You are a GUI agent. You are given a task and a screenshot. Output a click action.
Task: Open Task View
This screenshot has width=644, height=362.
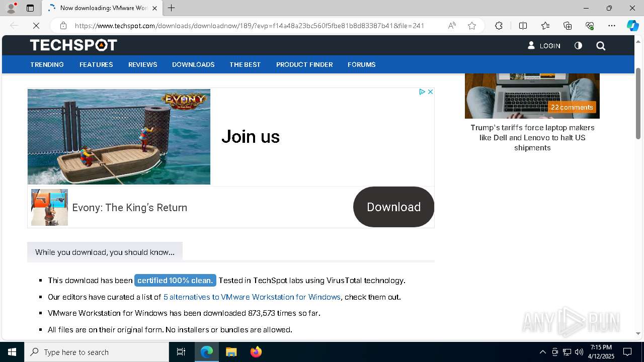coord(181,352)
